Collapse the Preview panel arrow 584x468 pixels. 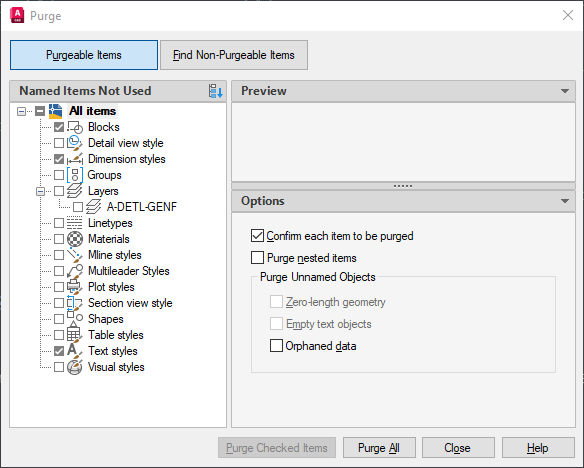(565, 91)
